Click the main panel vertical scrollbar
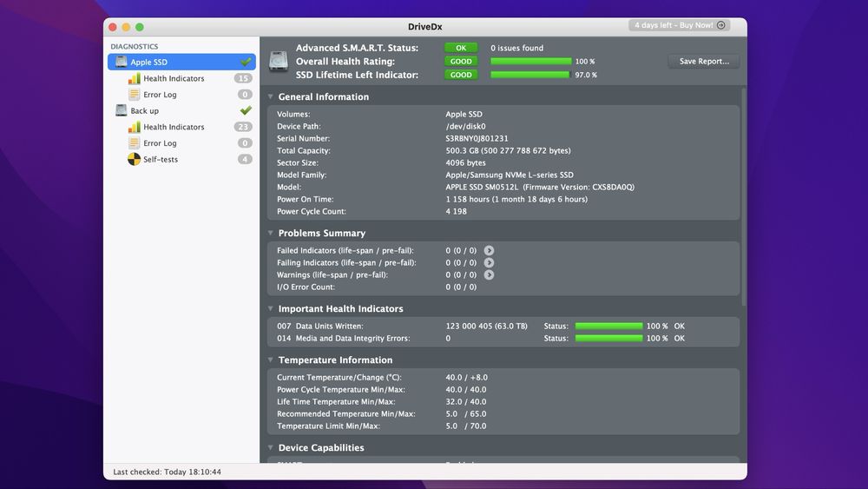This screenshot has height=489, width=868. [x=744, y=196]
